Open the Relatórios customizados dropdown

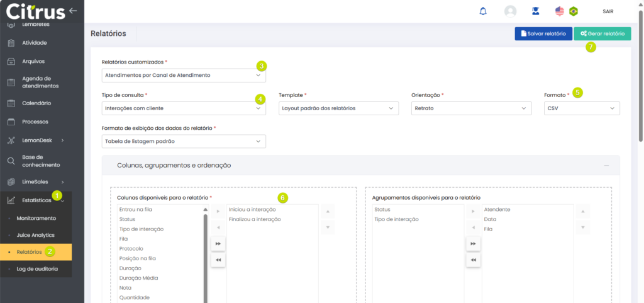click(184, 75)
